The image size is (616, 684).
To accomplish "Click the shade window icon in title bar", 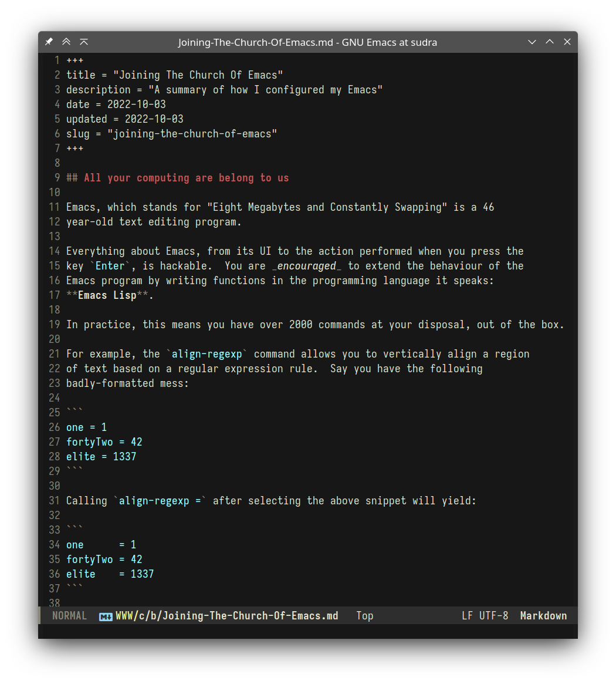I will (84, 42).
